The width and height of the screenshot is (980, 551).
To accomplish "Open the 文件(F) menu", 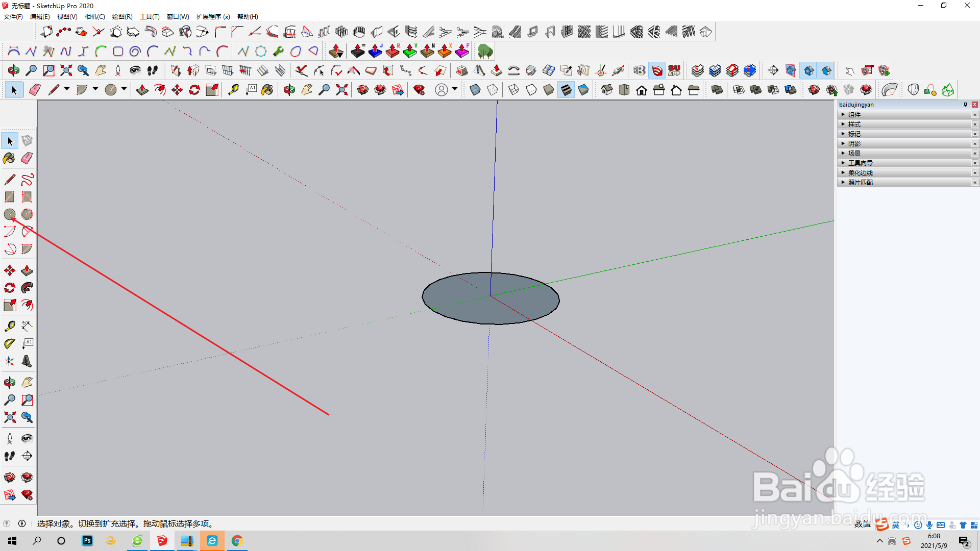I will [13, 17].
